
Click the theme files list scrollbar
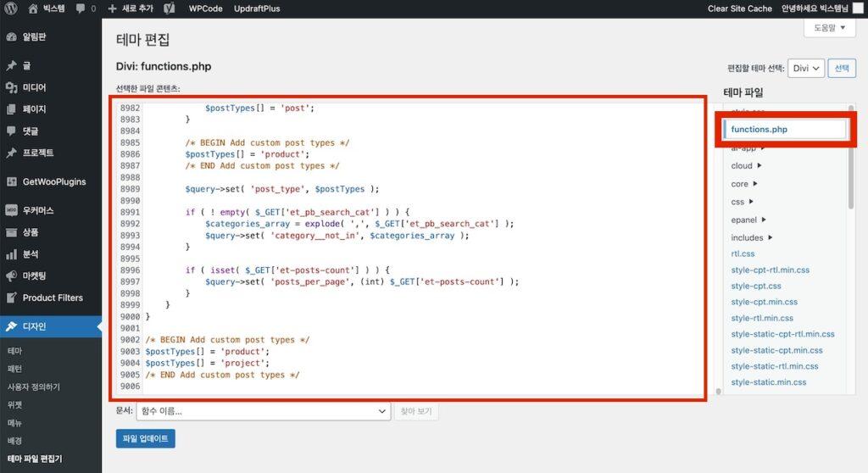click(851, 158)
